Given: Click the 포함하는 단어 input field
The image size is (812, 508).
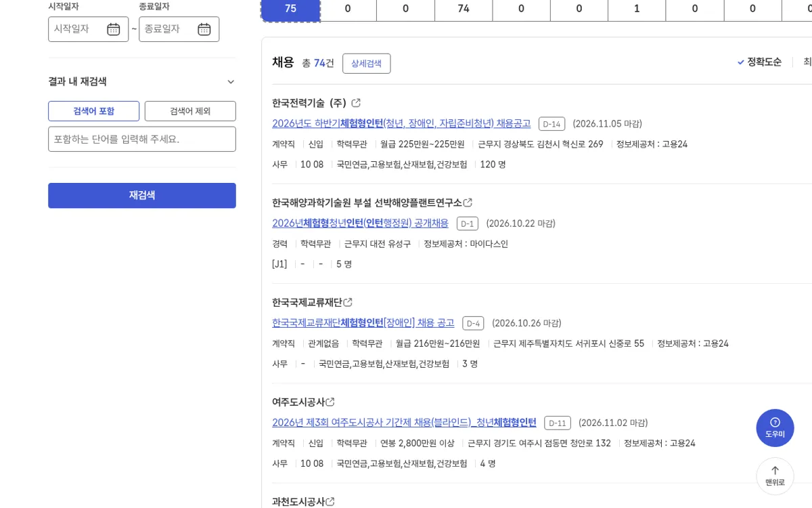Looking at the screenshot, I should pos(142,139).
